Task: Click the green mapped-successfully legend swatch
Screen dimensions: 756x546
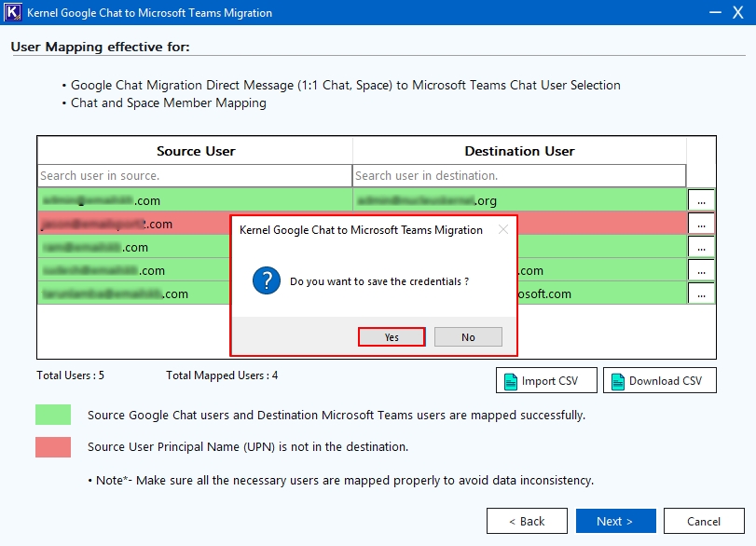Action: point(53,415)
